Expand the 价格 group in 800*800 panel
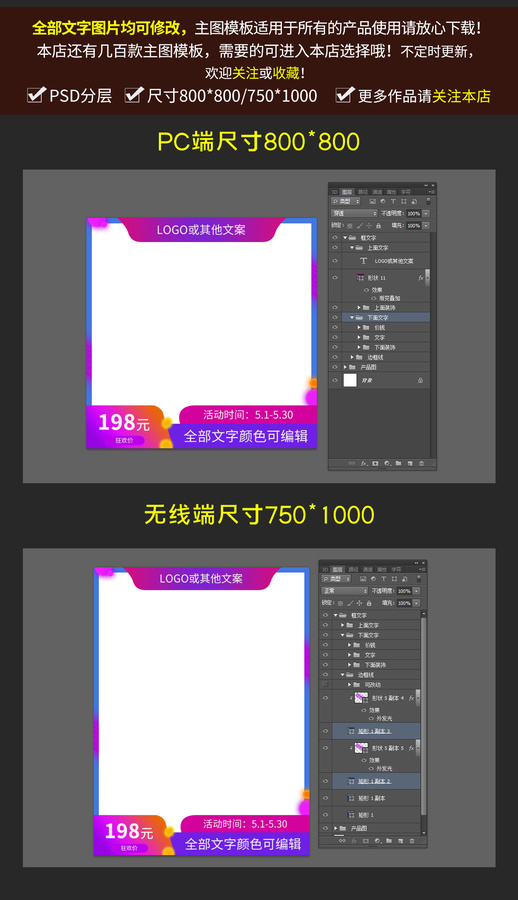 359,327
